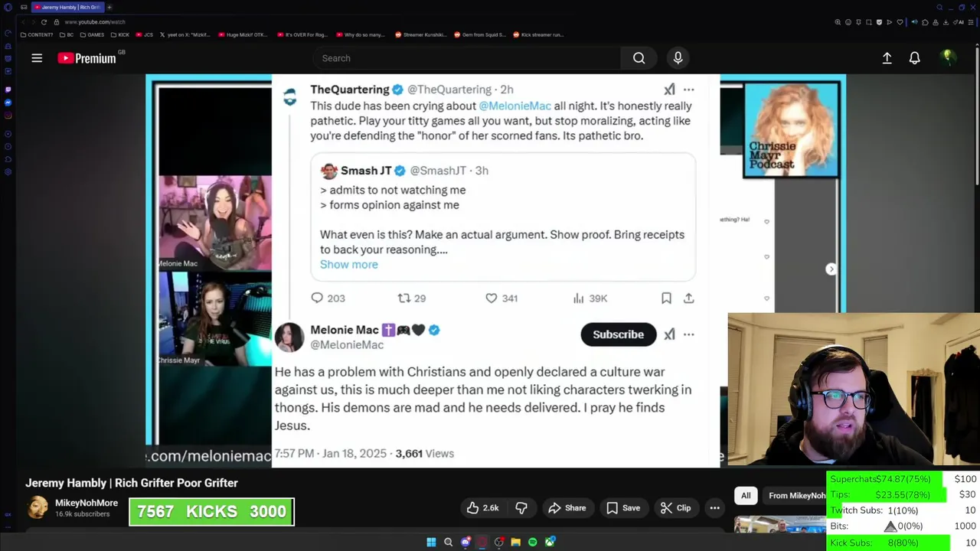Clip the video
Image resolution: width=980 pixels, height=551 pixels.
675,508
